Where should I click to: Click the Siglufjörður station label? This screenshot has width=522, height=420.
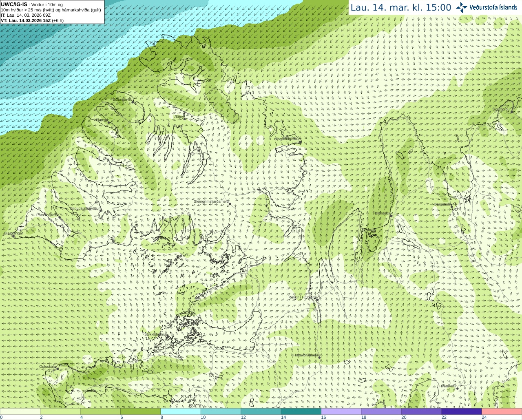coord(501,109)
